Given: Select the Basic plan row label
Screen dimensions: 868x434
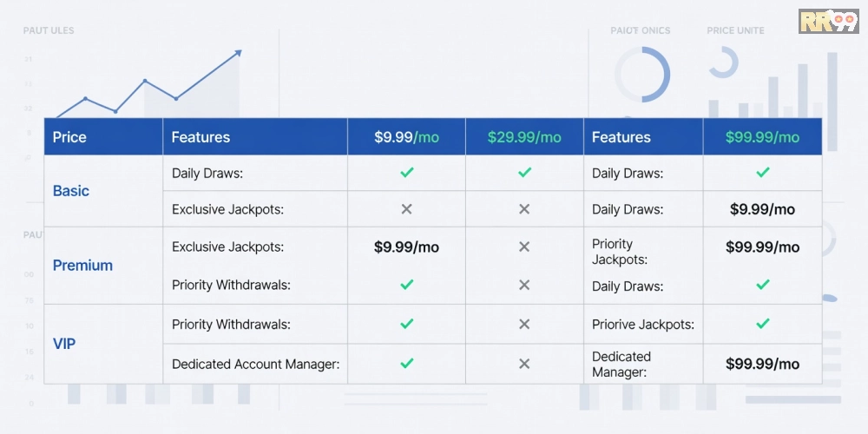Looking at the screenshot, I should point(71,191).
